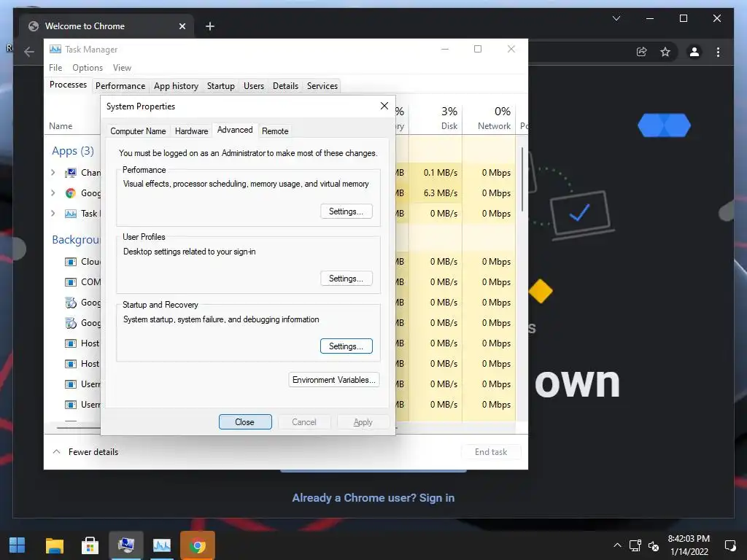The height and width of the screenshot is (560, 747).
Task: Switch to the Remote tab
Action: tap(275, 131)
